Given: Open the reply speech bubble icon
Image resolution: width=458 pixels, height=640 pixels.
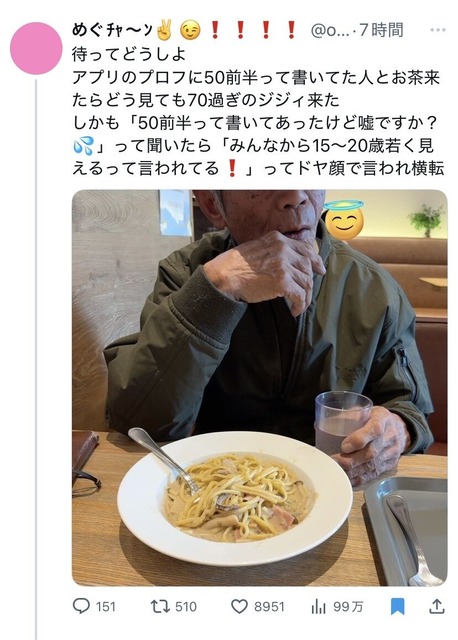Looking at the screenshot, I should (x=81, y=606).
